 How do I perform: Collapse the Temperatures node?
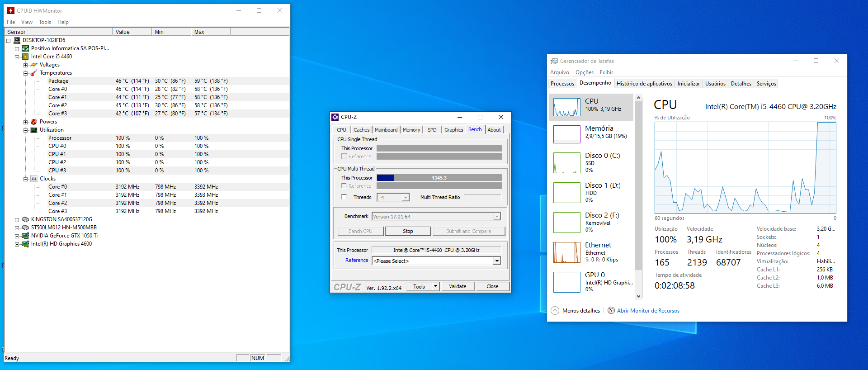25,73
